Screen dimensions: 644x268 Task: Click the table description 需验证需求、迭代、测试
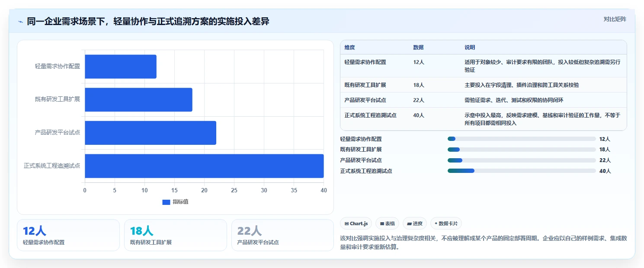point(514,100)
